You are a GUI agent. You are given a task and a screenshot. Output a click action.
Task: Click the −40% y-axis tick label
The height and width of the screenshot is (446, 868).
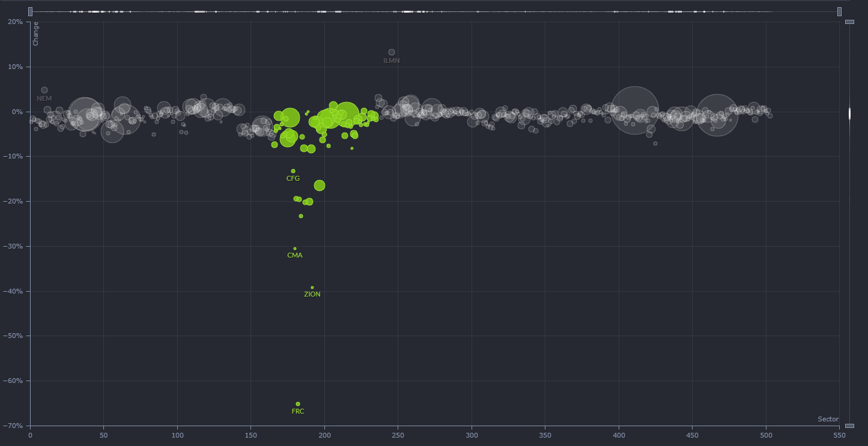point(13,291)
